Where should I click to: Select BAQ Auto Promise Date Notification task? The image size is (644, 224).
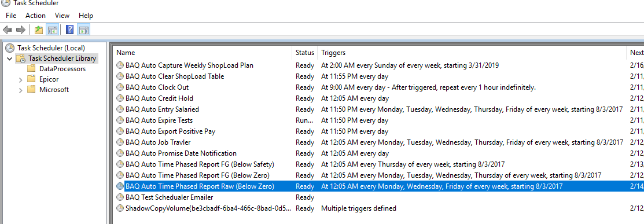pos(181,153)
